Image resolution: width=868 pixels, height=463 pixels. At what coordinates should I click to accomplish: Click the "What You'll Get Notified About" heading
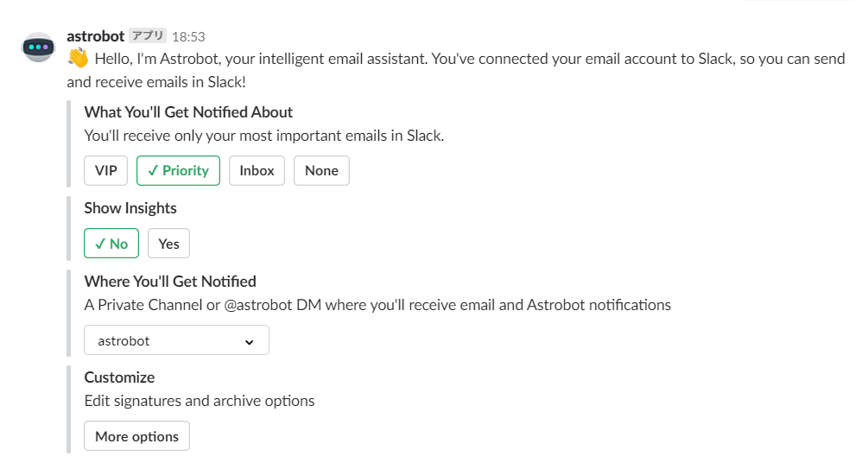(188, 112)
